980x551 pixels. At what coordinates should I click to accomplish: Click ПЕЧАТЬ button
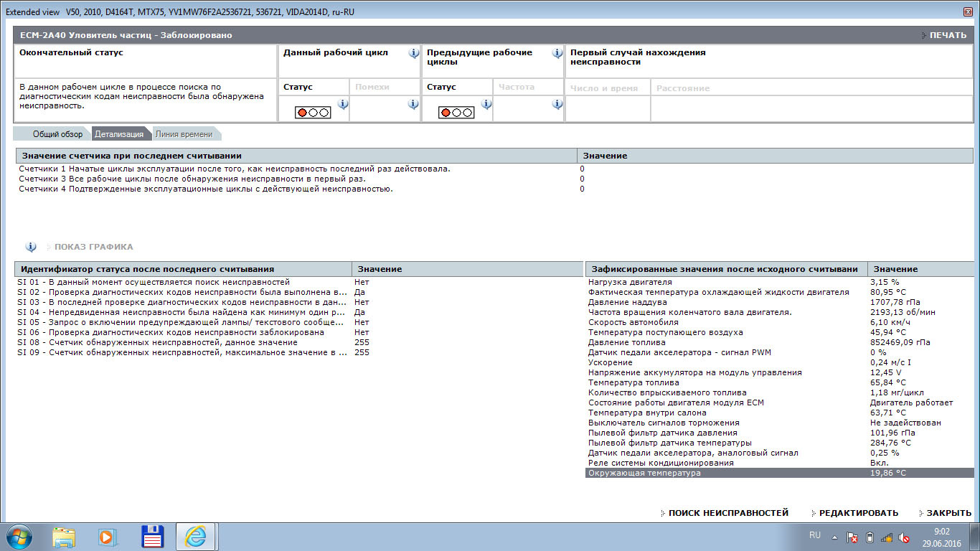pyautogui.click(x=944, y=35)
